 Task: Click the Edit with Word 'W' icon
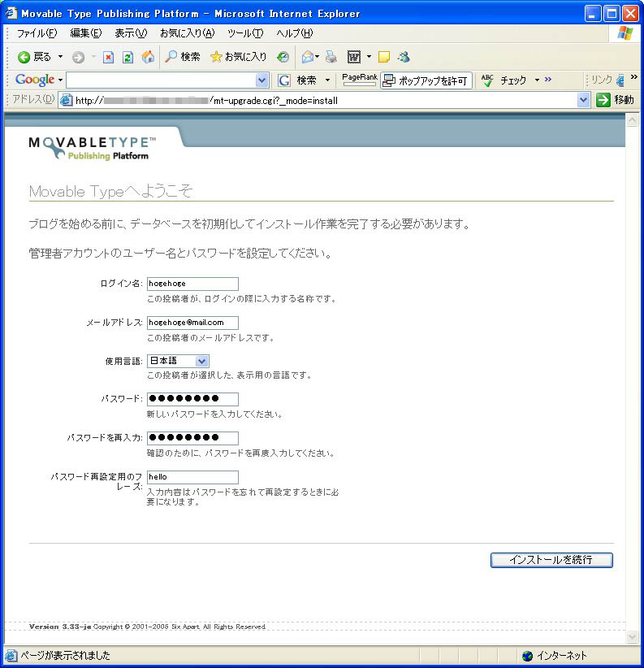[x=354, y=57]
